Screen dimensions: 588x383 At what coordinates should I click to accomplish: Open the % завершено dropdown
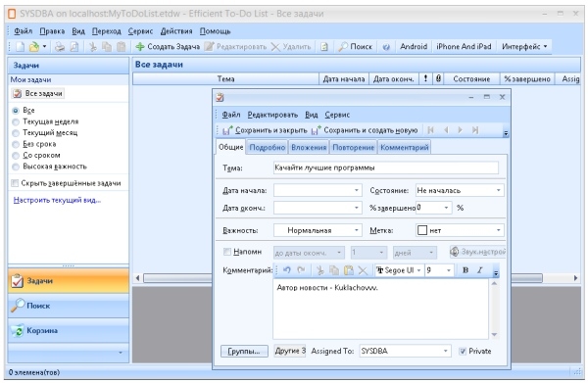click(x=446, y=208)
